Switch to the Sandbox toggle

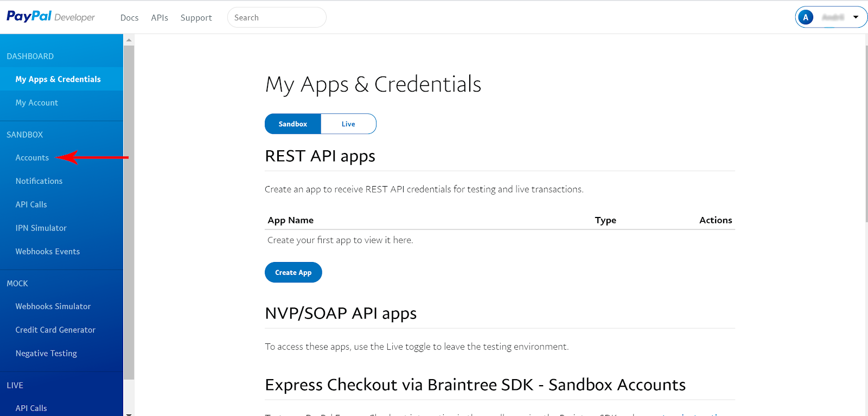293,124
